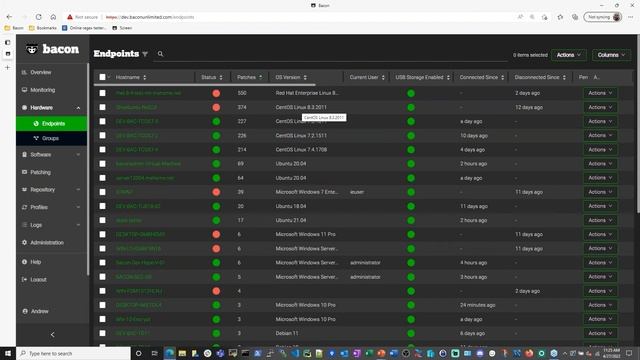This screenshot has width=640, height=360.
Task: Check the Red Hat Enterprise Linux row checkbox
Action: (x=102, y=93)
